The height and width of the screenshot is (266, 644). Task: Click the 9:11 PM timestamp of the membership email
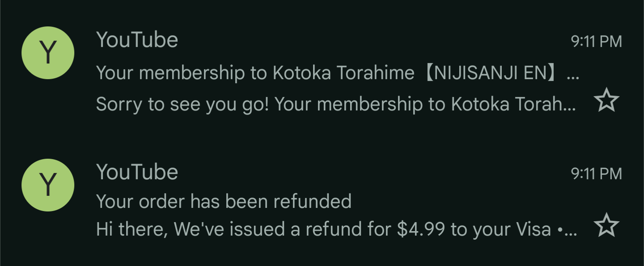[596, 42]
